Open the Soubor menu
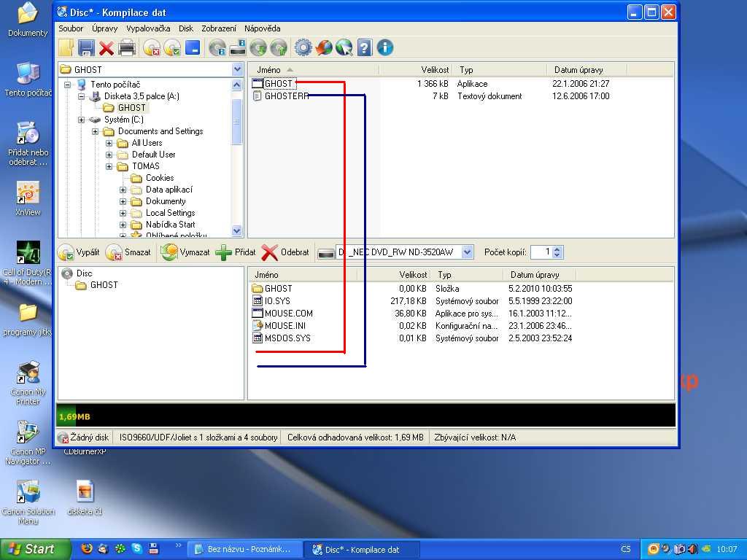 tap(71, 28)
